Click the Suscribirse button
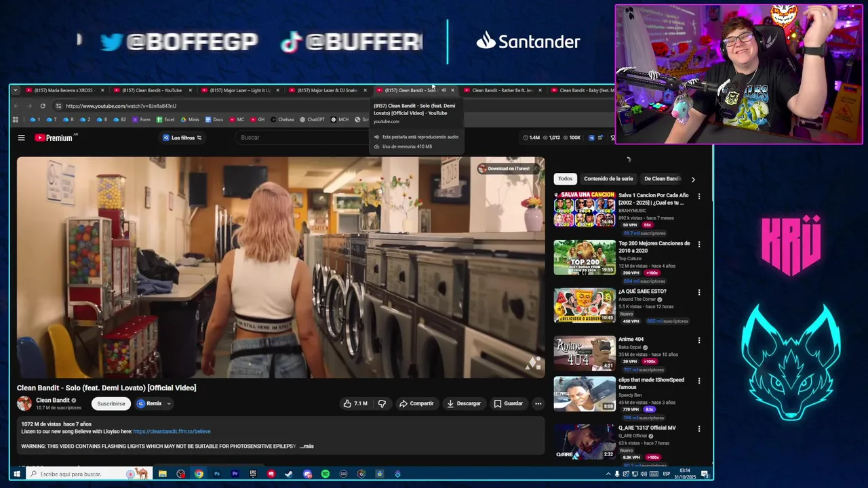The width and height of the screenshot is (868, 488). point(111,403)
